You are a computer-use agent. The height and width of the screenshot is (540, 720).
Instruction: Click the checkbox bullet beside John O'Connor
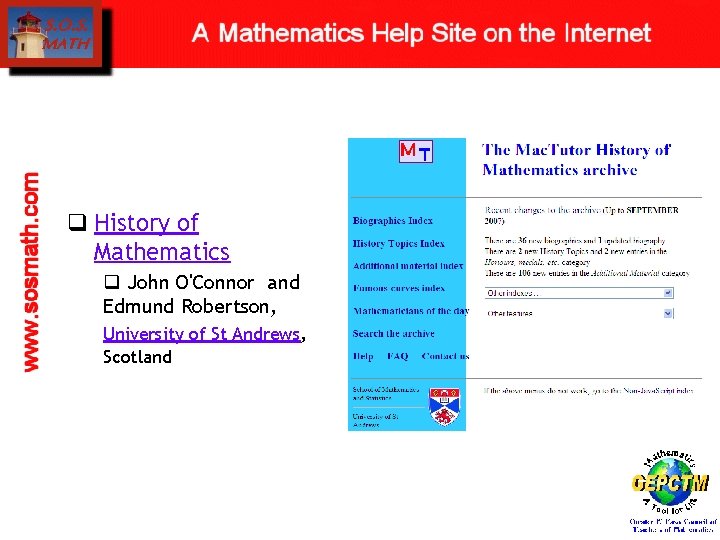112,282
